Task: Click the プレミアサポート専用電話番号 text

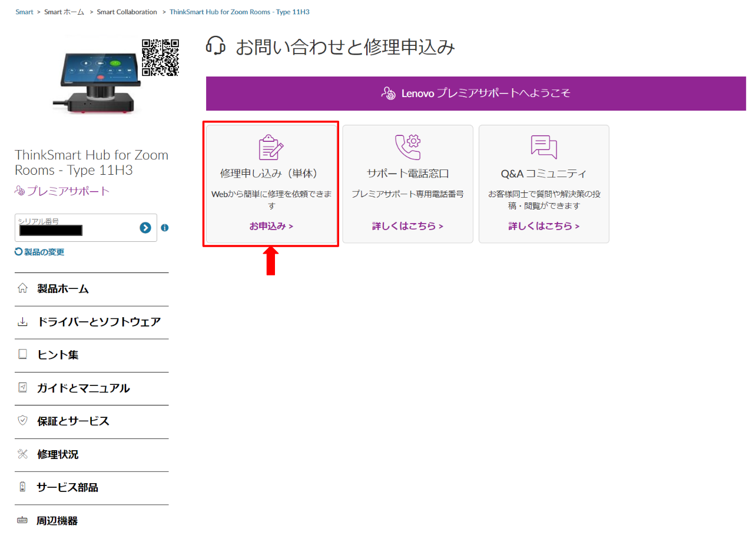Action: pos(407,194)
